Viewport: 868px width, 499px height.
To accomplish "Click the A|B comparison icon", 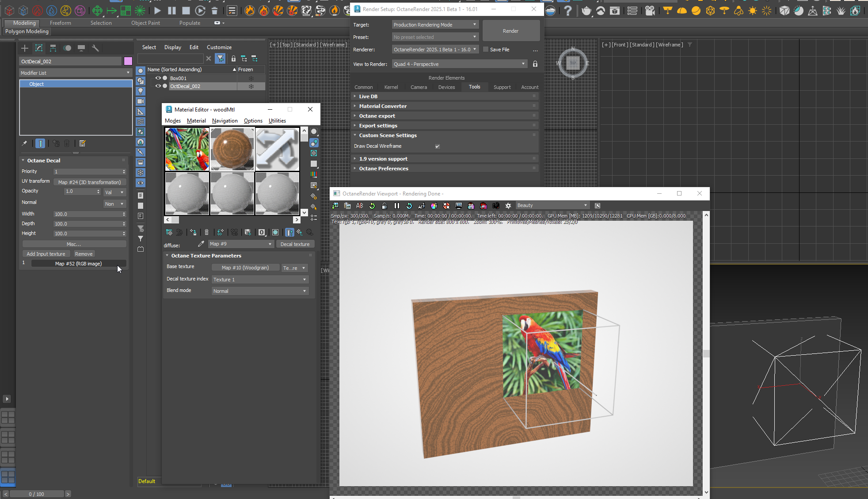I will pos(360,206).
